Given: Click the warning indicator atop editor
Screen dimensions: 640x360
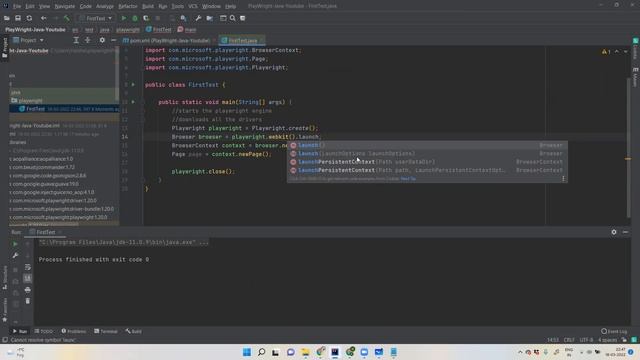Looking at the screenshot, I should [x=606, y=52].
